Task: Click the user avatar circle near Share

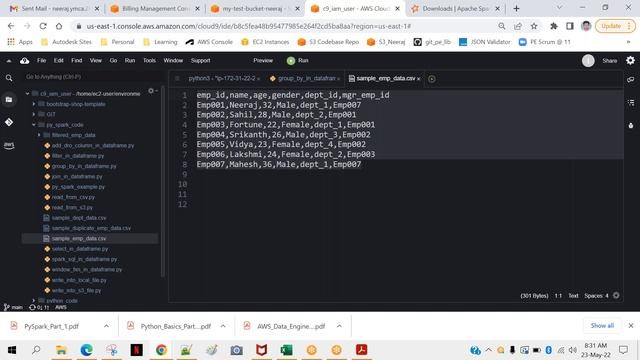Action: pyautogui.click(x=588, y=60)
